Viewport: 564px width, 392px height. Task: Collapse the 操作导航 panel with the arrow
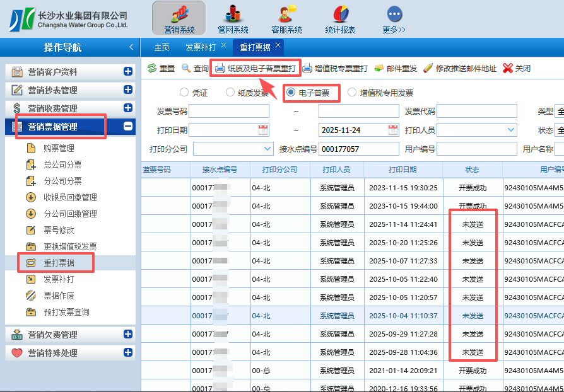pyautogui.click(x=131, y=47)
